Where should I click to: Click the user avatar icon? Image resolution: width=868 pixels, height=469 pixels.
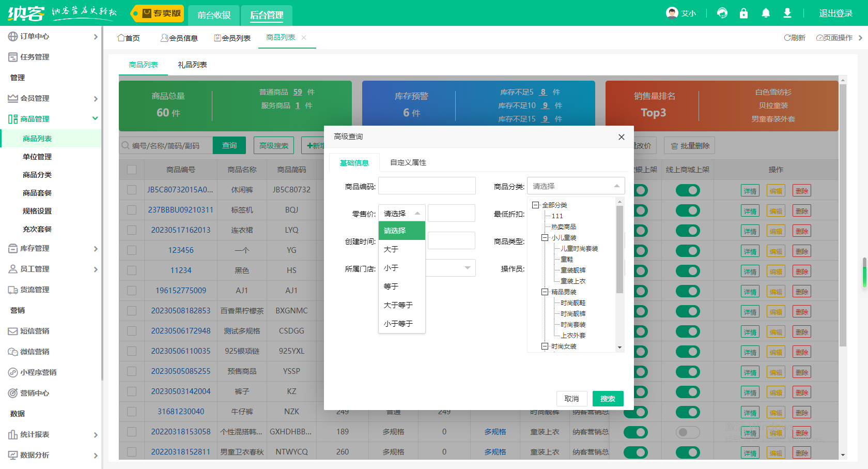coord(672,13)
